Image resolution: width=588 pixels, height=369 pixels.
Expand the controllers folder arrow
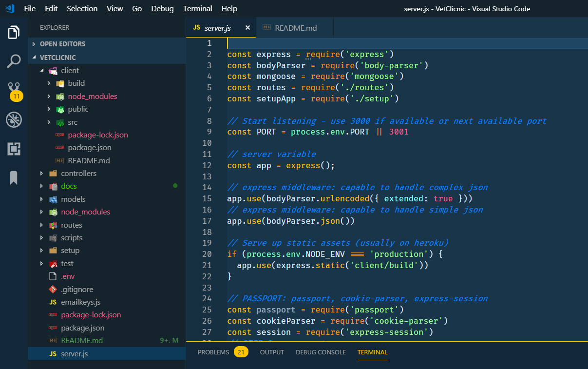click(41, 174)
